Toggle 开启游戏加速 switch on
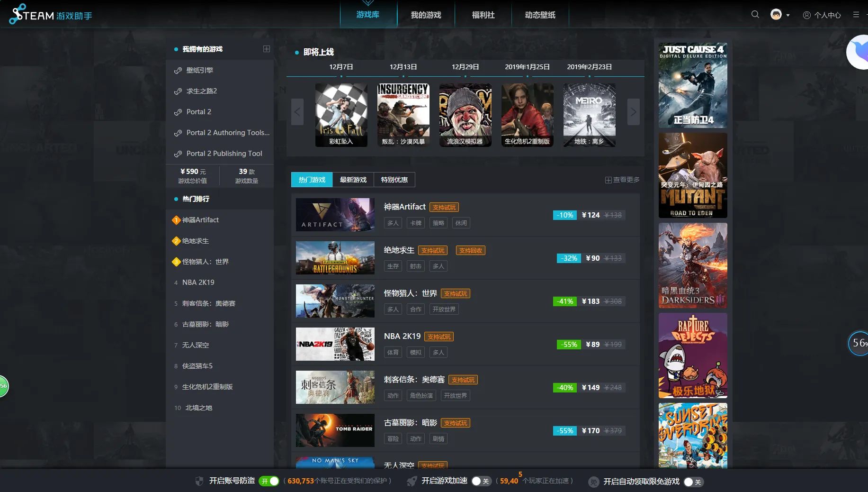This screenshot has width=868, height=492. coord(482,481)
